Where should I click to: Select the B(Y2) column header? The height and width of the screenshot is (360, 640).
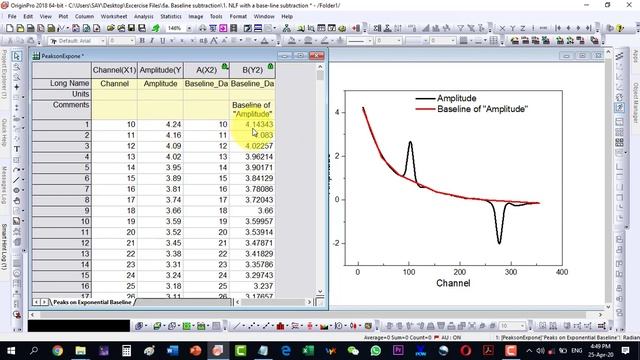pyautogui.click(x=253, y=70)
